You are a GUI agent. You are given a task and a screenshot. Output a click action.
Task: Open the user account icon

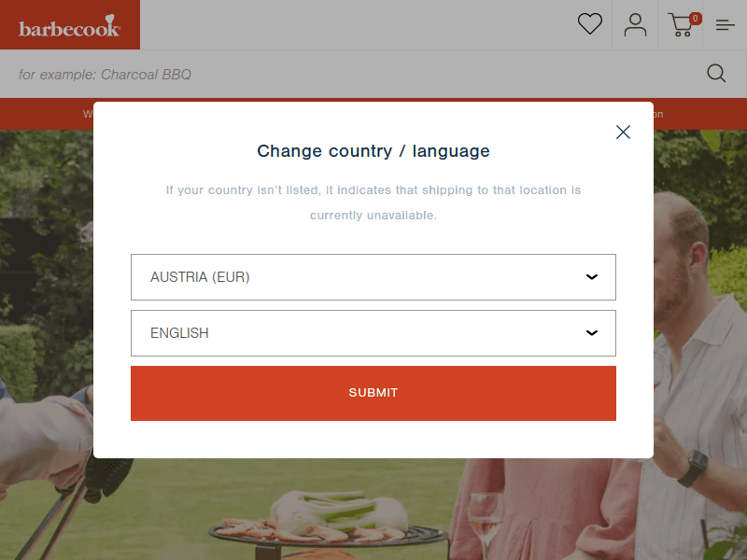pos(635,25)
